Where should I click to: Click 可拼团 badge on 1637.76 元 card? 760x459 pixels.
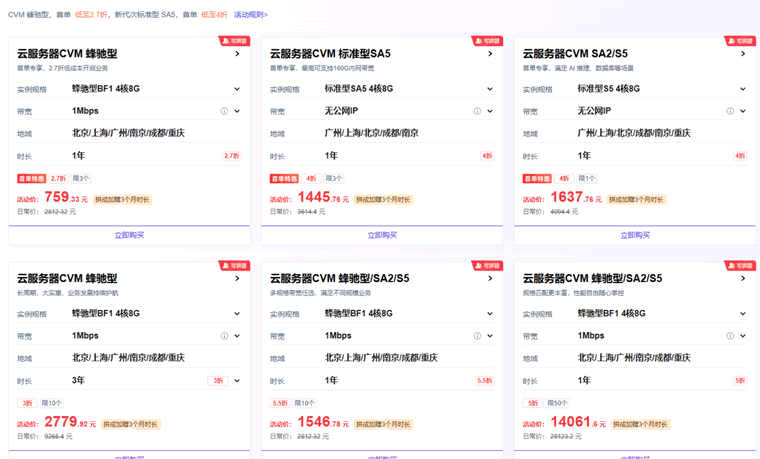(x=741, y=41)
